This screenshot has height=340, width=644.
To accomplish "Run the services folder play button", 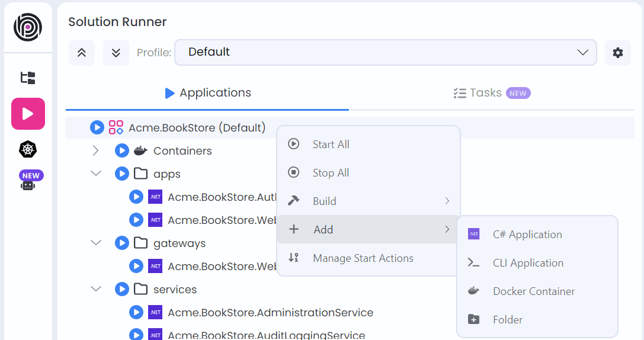I will (121, 289).
